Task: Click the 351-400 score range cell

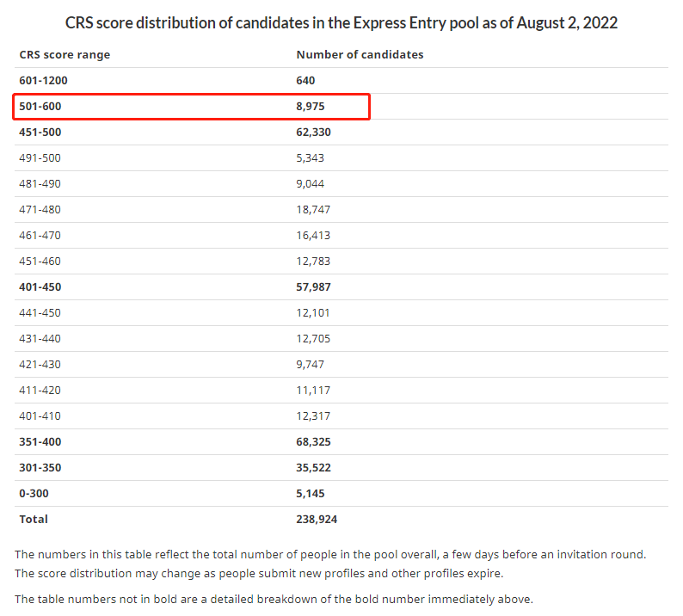Action: pyautogui.click(x=40, y=441)
